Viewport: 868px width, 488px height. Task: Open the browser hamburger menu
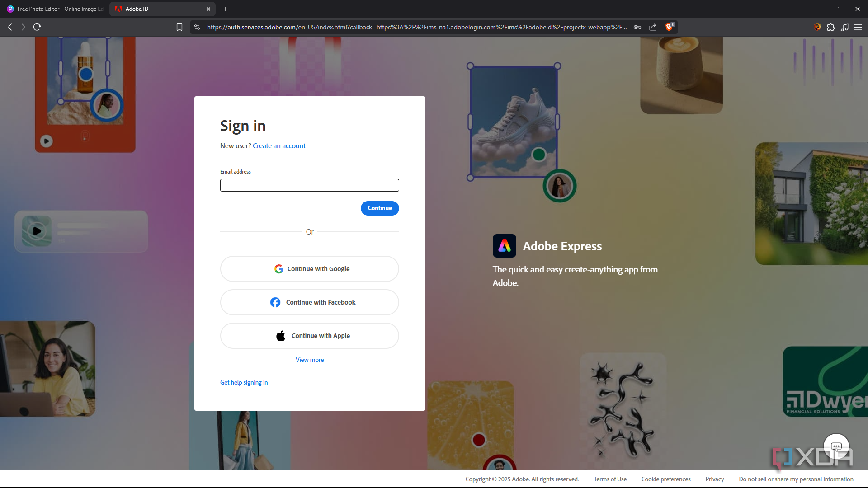pyautogui.click(x=858, y=27)
